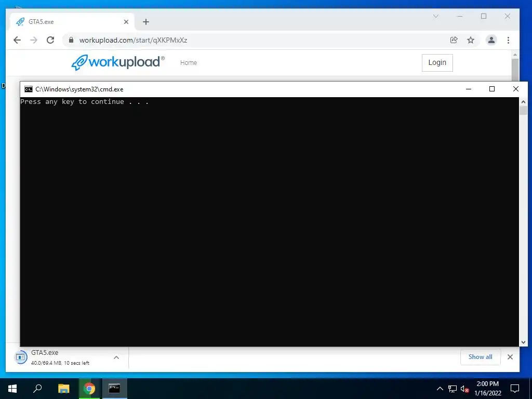Close the cmd.exe window
This screenshot has width=532, height=399.
pos(516,89)
